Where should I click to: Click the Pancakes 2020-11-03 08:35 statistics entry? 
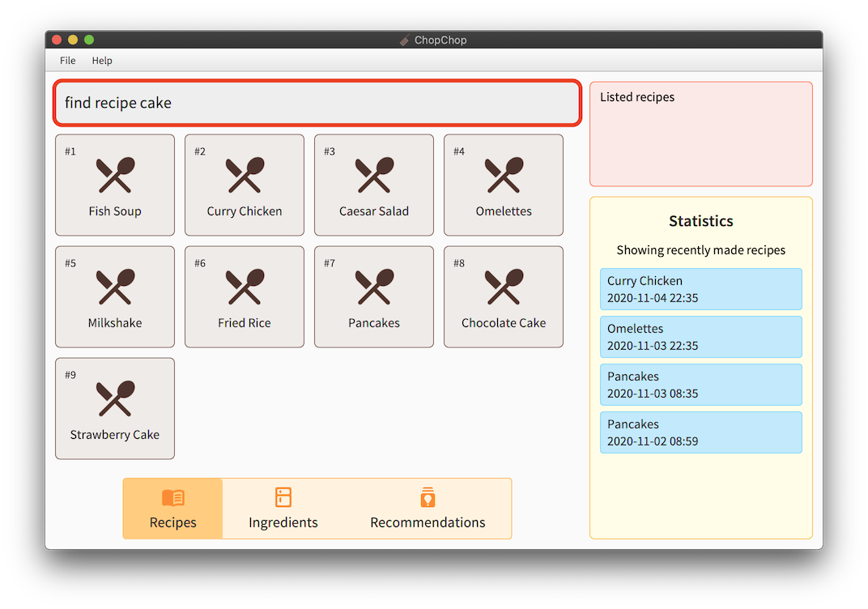[701, 385]
